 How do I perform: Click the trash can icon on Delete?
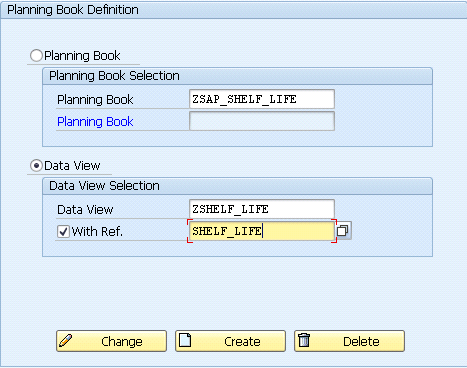click(x=304, y=340)
